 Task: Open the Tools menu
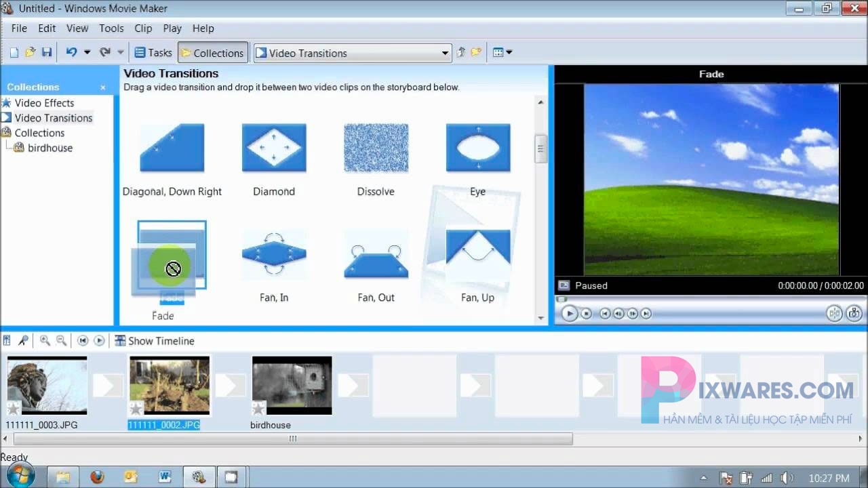click(x=111, y=28)
